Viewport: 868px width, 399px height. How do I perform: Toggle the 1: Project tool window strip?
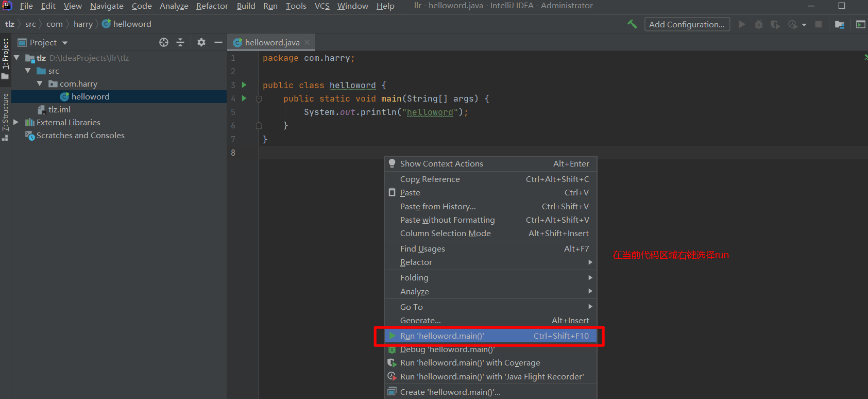5,59
